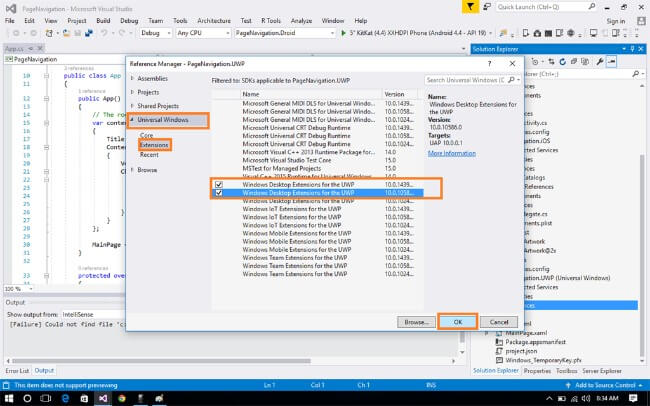
Task: Click Collapse All in Solution Explorer toolbar
Action: point(574,62)
